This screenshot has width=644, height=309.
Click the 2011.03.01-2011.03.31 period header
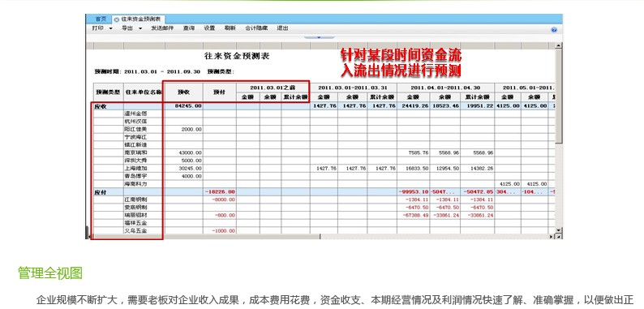point(353,88)
